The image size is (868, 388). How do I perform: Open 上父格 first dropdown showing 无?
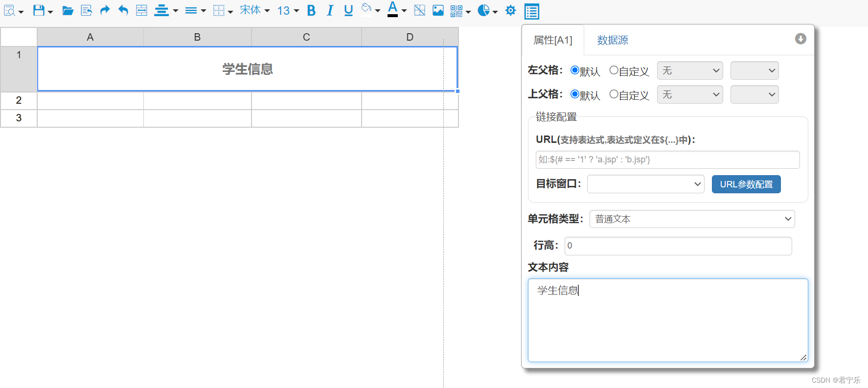[690, 94]
